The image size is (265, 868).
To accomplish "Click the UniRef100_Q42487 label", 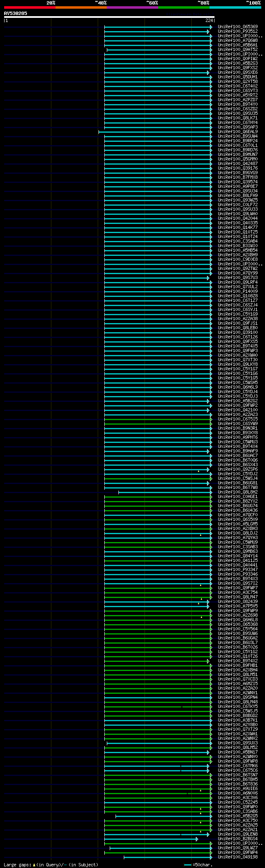I will [x=238, y=164].
